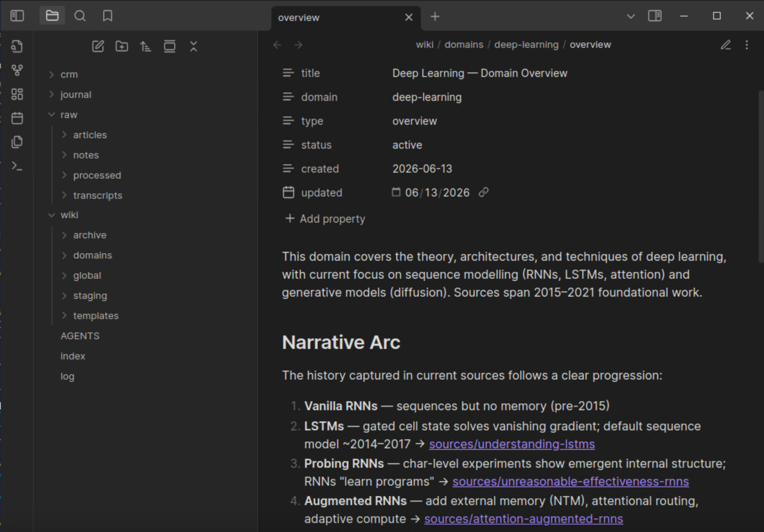Expand the crm folder
The width and height of the screenshot is (764, 532).
[x=69, y=74]
